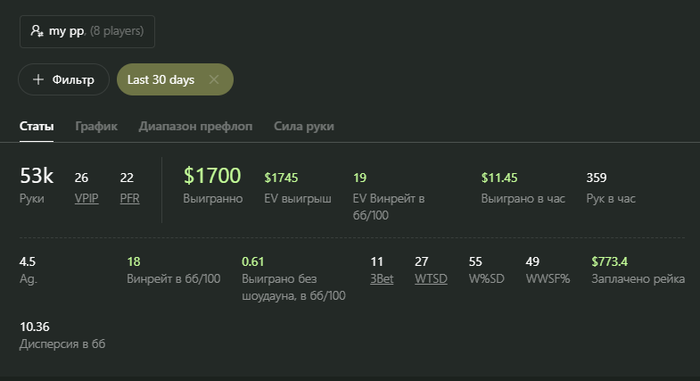
Task: Click the VPIP stat link
Action: pos(87,198)
